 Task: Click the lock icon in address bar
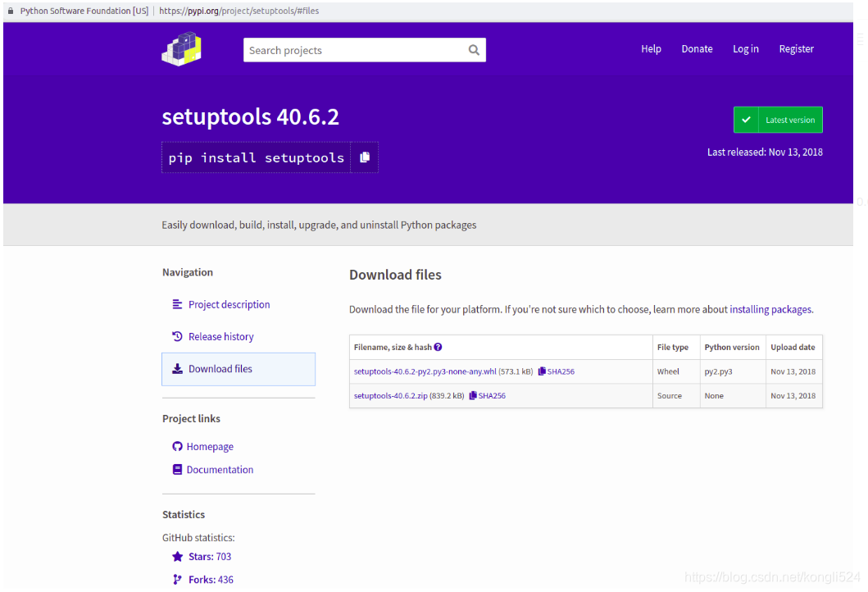11,11
